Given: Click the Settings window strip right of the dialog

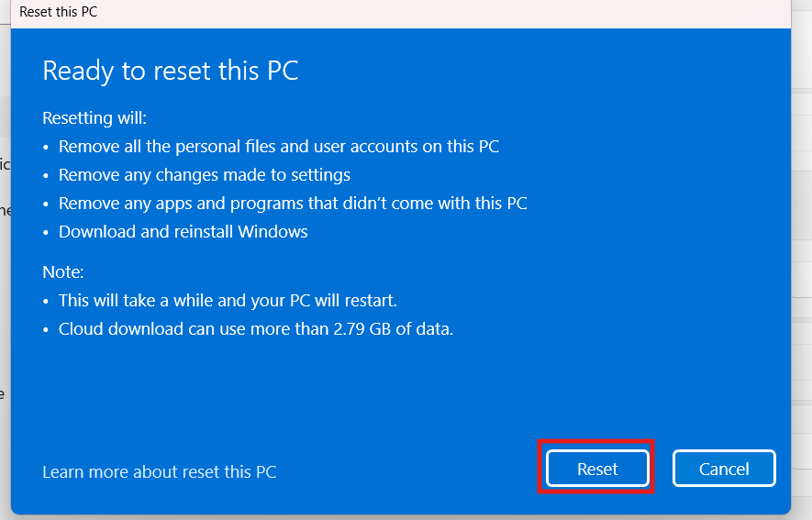Looking at the screenshot, I should click(x=802, y=259).
